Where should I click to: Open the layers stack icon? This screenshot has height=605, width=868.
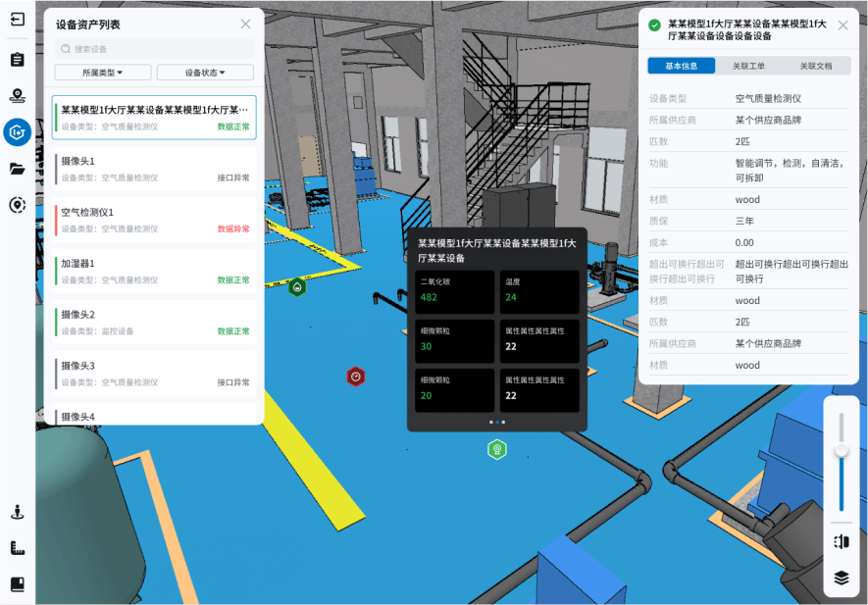tap(841, 578)
